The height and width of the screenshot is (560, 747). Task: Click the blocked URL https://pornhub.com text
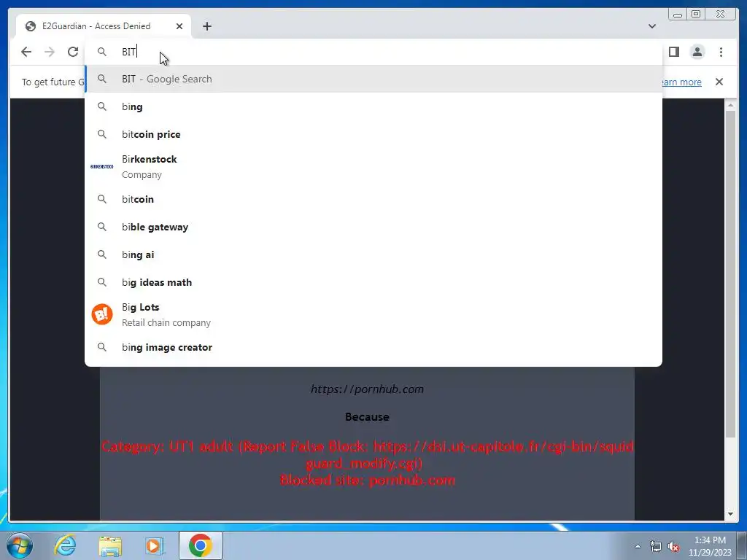click(368, 389)
